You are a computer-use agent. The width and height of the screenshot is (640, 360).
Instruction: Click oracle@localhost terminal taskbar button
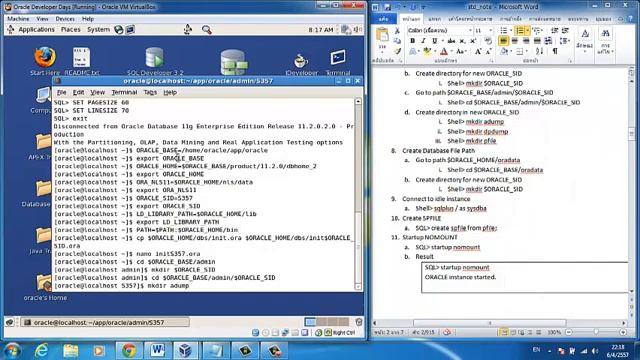[x=105, y=322]
